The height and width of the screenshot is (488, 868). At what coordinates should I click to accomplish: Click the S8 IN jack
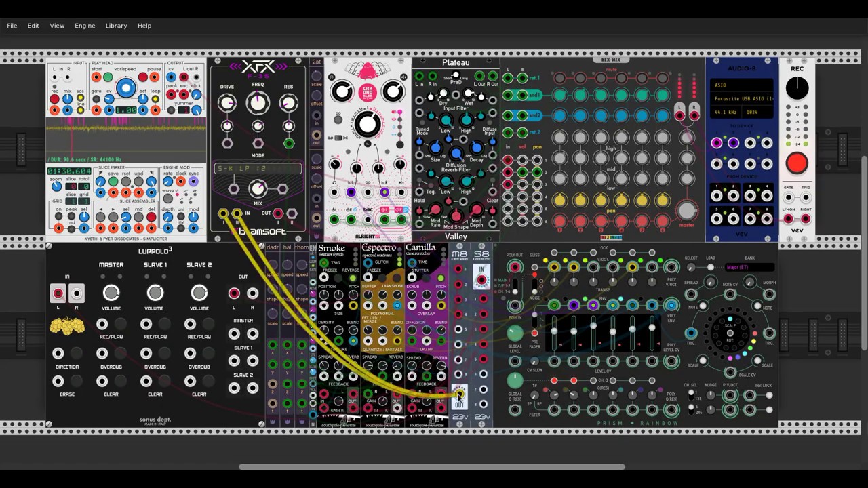pos(482,279)
